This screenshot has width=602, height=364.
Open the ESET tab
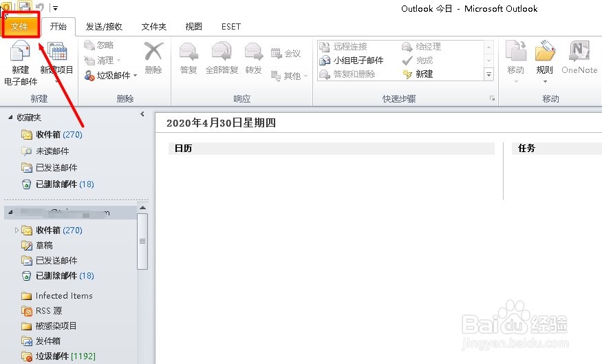(x=231, y=27)
